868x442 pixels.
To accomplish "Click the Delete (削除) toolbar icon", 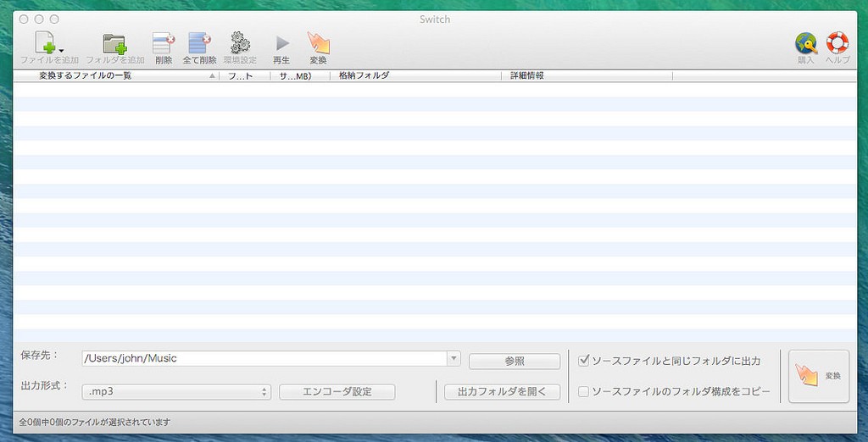I will point(164,43).
